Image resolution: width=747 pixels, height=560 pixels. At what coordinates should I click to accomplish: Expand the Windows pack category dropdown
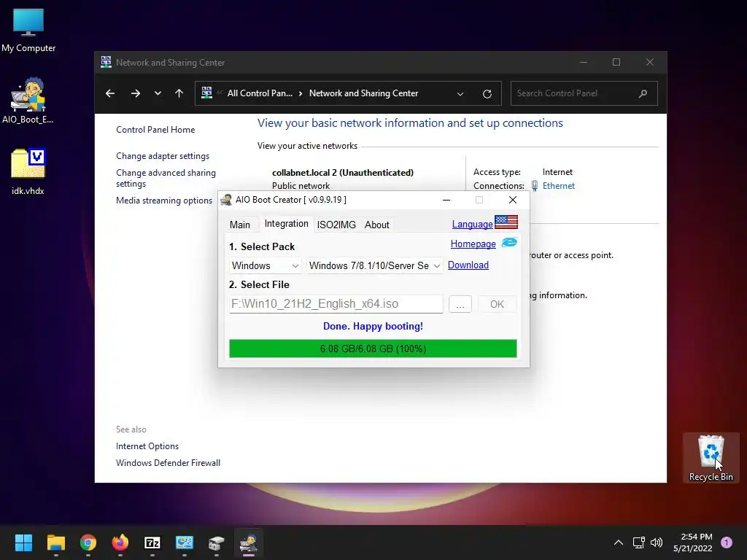coord(265,265)
